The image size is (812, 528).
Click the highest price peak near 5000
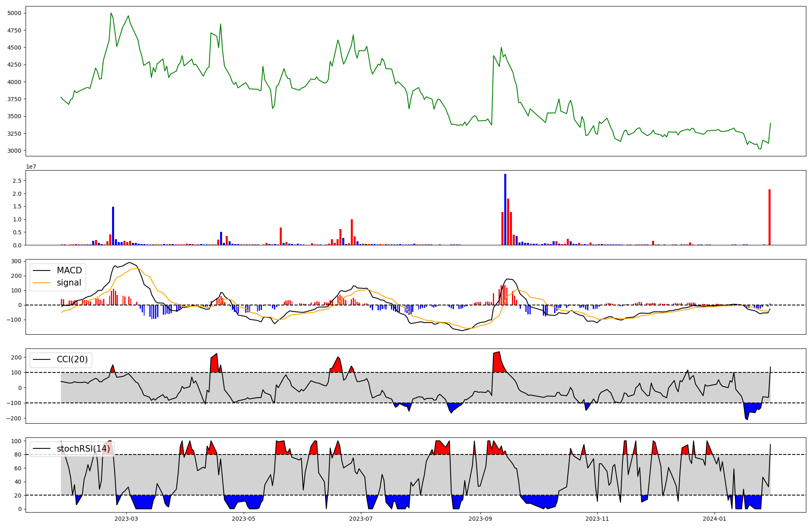(x=111, y=13)
